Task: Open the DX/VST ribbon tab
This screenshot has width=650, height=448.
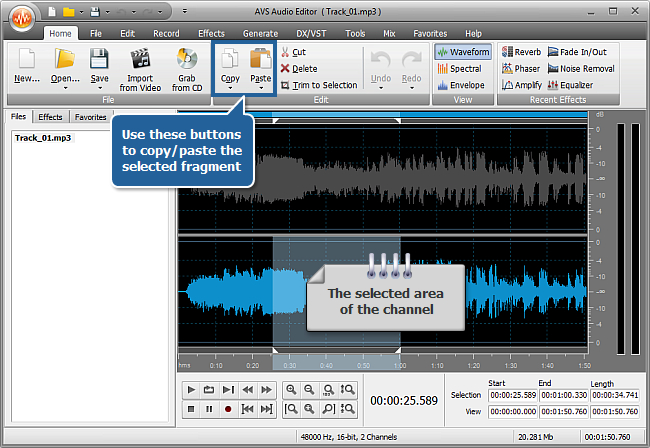Action: click(x=311, y=34)
